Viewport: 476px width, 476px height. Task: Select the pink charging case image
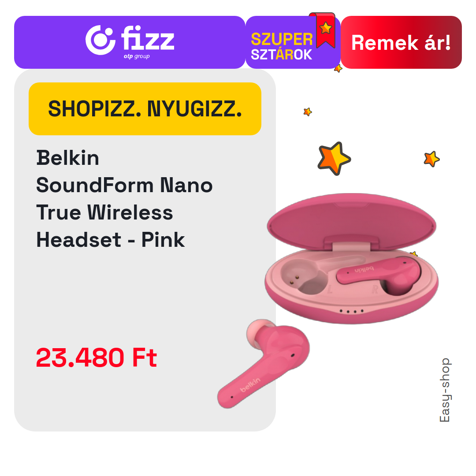click(352, 259)
